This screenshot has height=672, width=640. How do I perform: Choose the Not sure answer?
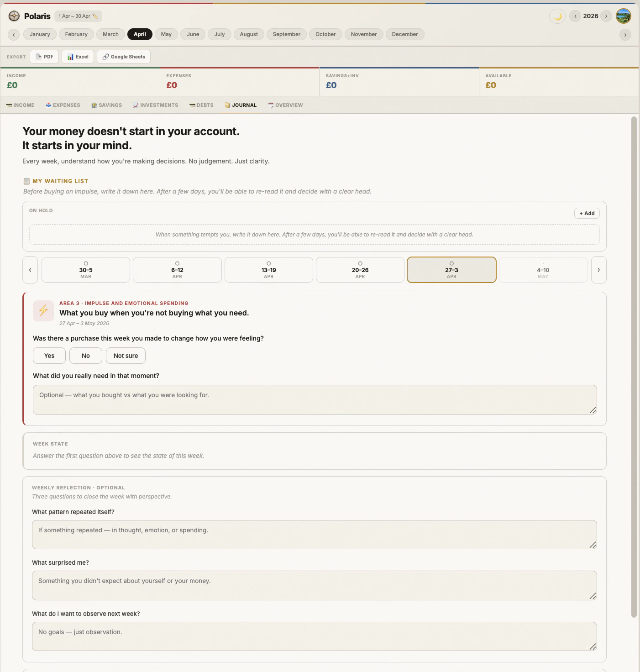point(126,356)
